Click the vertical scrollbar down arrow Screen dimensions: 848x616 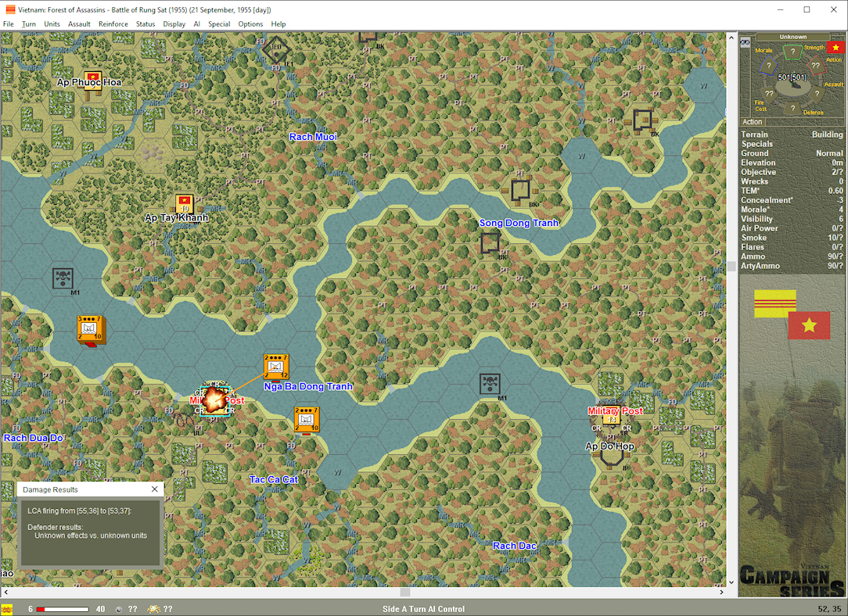pyautogui.click(x=731, y=582)
